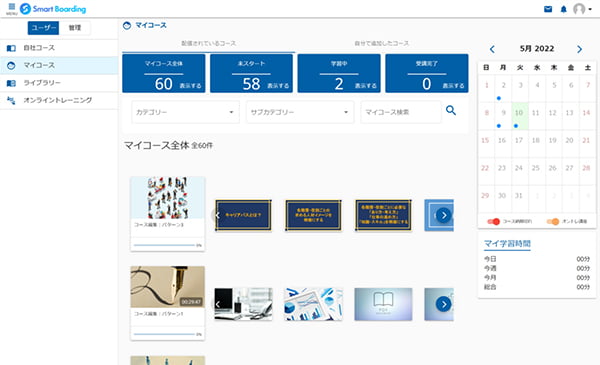Screen dimensions: 600x365
Task: Select May 10 in the calendar
Action: pyautogui.click(x=520, y=116)
